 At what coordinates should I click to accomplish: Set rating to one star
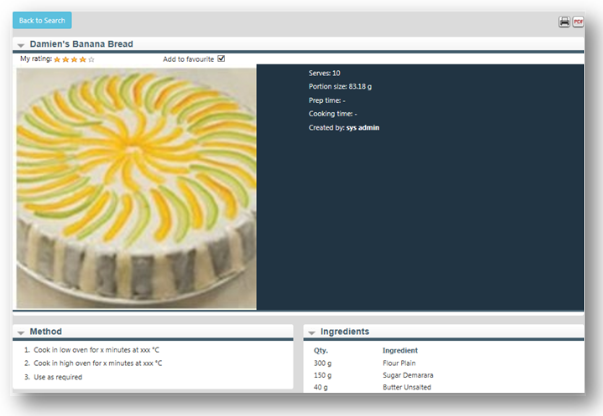[x=57, y=59]
